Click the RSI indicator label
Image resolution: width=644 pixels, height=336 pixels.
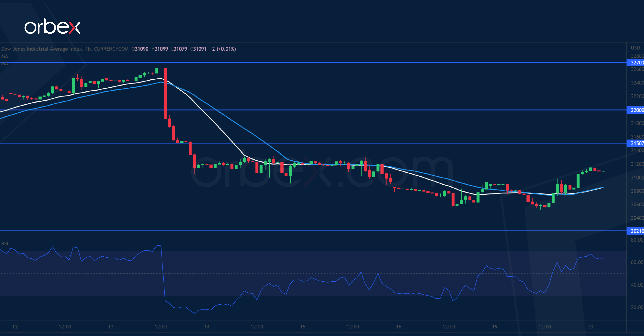coord(4,243)
